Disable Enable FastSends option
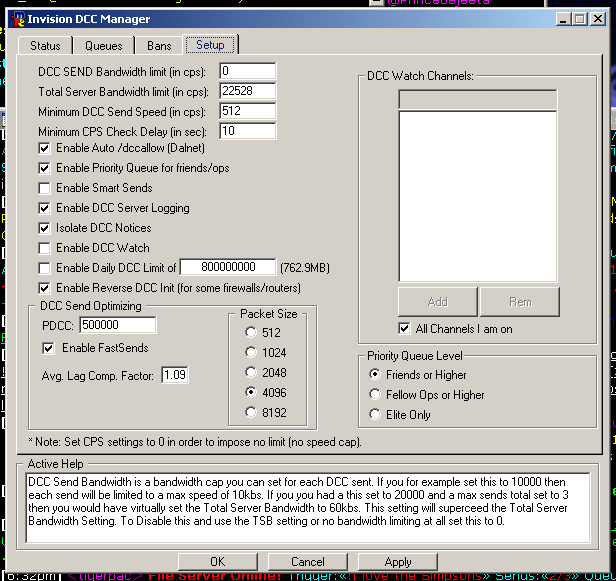The image size is (616, 581). [x=48, y=348]
